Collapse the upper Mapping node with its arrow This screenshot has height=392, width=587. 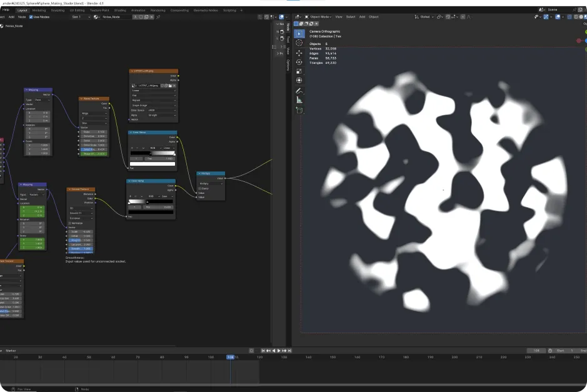tap(27, 90)
